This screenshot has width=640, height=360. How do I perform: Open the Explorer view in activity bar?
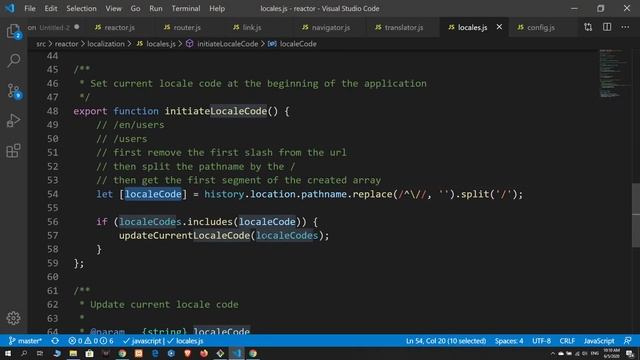(x=13, y=31)
